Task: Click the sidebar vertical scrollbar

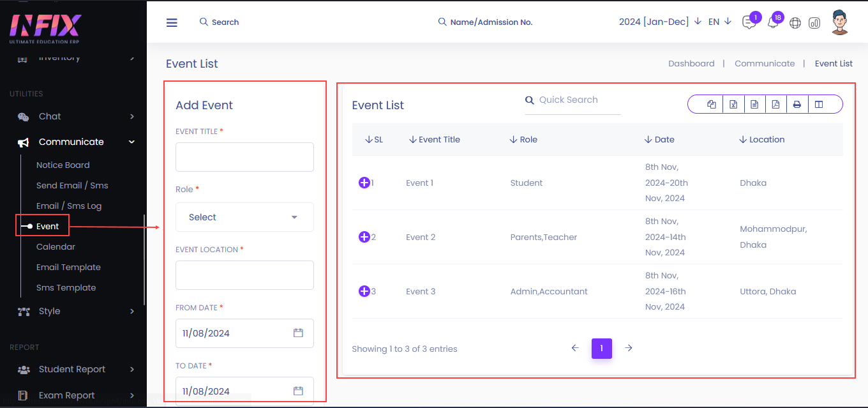Action: (145, 260)
